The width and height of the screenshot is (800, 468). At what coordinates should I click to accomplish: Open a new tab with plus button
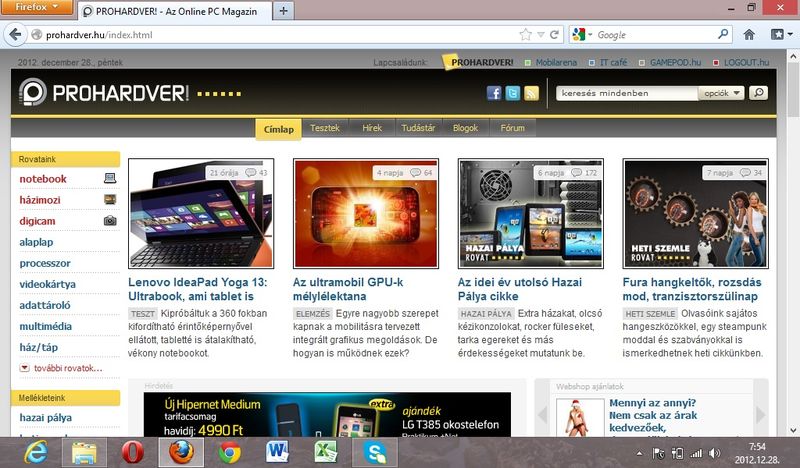284,11
